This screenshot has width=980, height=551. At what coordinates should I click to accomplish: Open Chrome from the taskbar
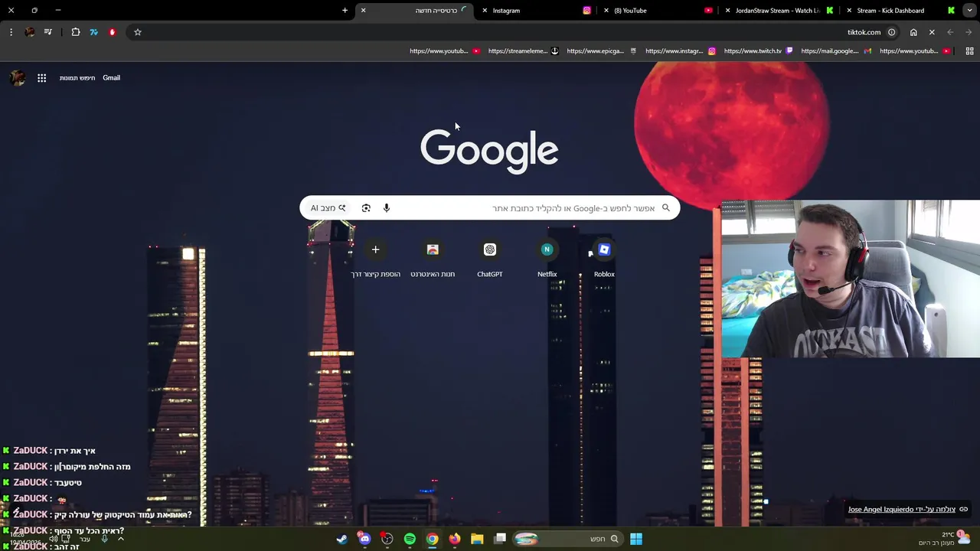coord(433,539)
